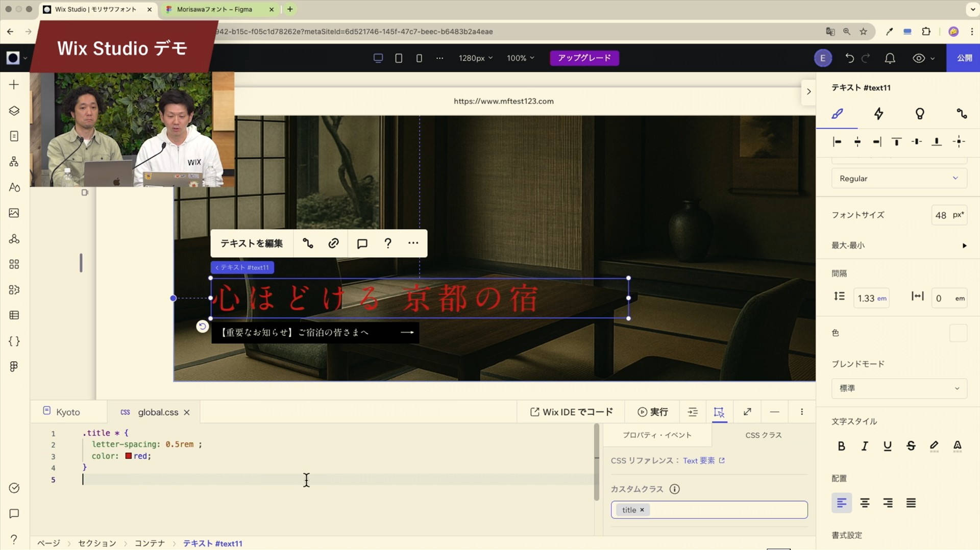Image resolution: width=980 pixels, height=550 pixels.
Task: Open the Apps grid icon in sidebar
Action: [x=14, y=264]
